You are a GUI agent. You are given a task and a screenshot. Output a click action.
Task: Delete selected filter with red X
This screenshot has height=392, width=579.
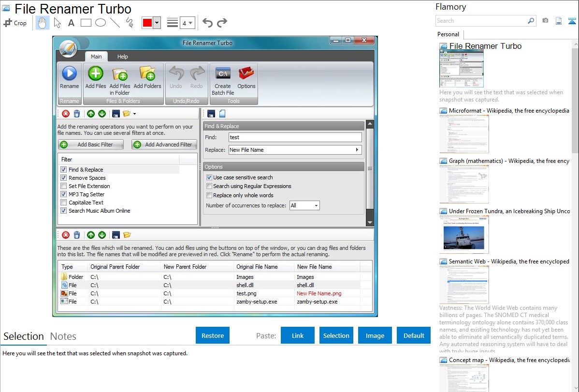click(66, 114)
